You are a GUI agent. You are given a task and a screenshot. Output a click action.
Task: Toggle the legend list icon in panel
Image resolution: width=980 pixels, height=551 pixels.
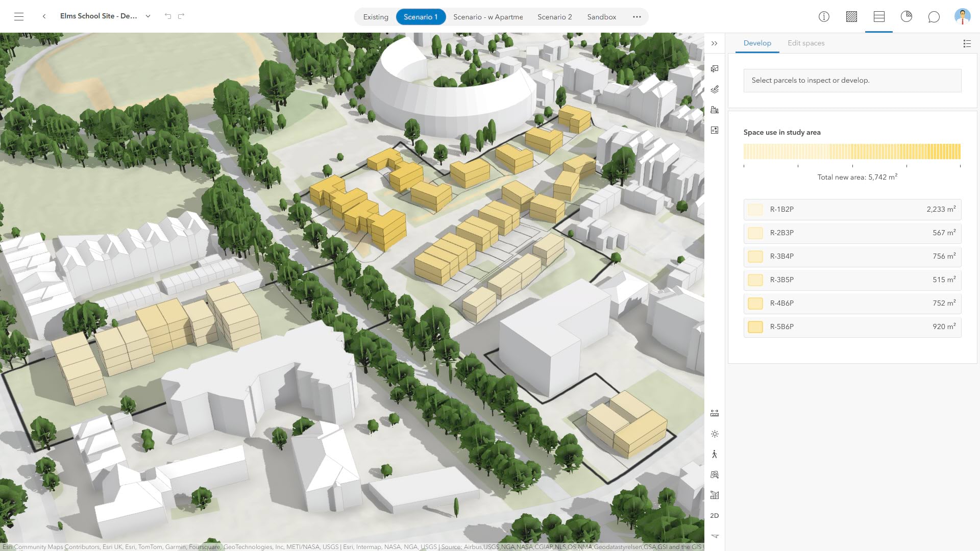pos(967,43)
